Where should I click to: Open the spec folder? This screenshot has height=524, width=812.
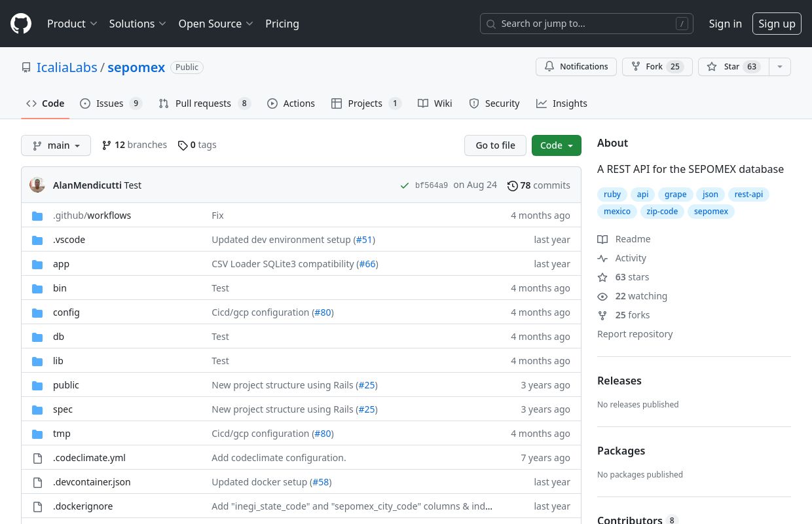63,409
